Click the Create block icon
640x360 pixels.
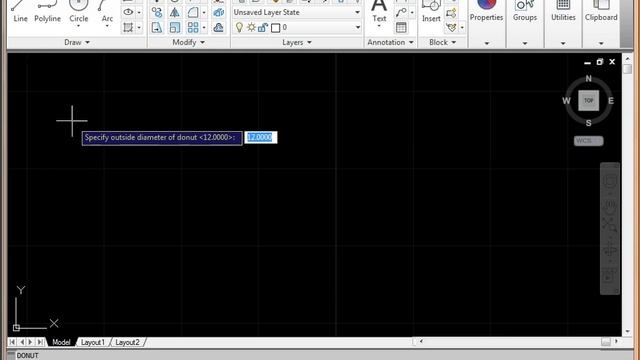[x=451, y=13]
